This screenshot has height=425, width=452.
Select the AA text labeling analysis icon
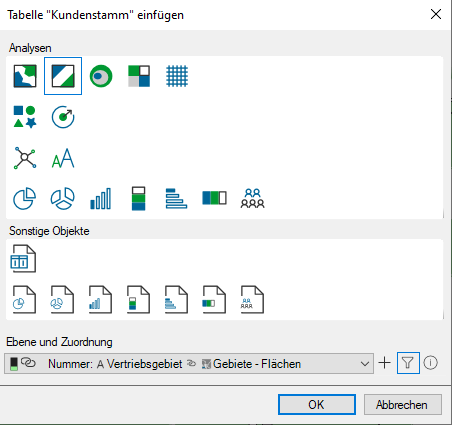pos(63,158)
